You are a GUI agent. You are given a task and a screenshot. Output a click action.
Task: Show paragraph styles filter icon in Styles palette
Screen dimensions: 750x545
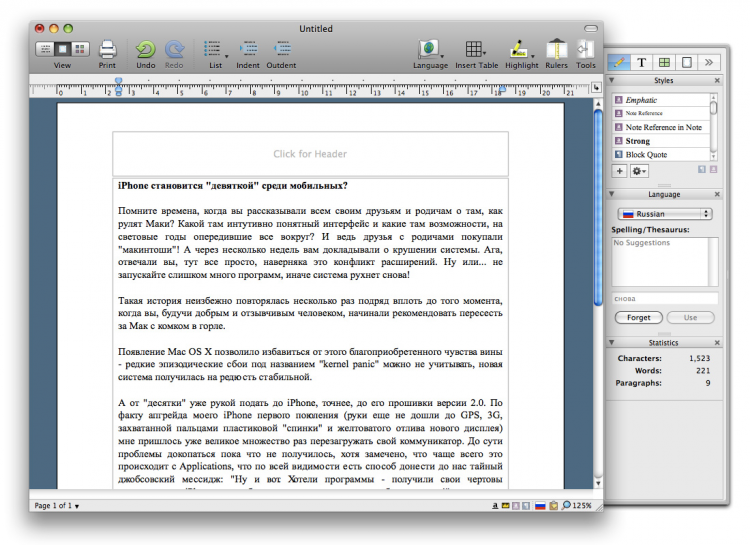point(702,169)
